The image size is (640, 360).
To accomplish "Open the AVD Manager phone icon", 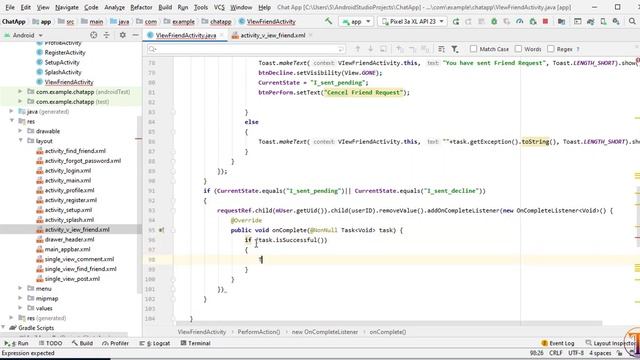I will click(603, 21).
